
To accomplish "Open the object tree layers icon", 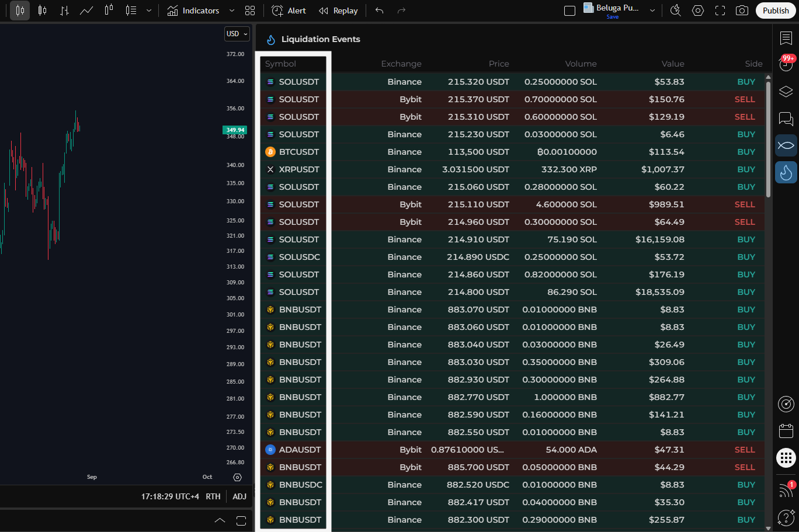I will pos(786,92).
